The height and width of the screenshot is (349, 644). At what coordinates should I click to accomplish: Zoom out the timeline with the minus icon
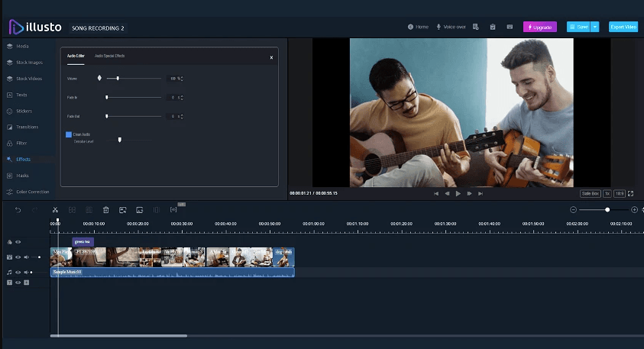(574, 209)
